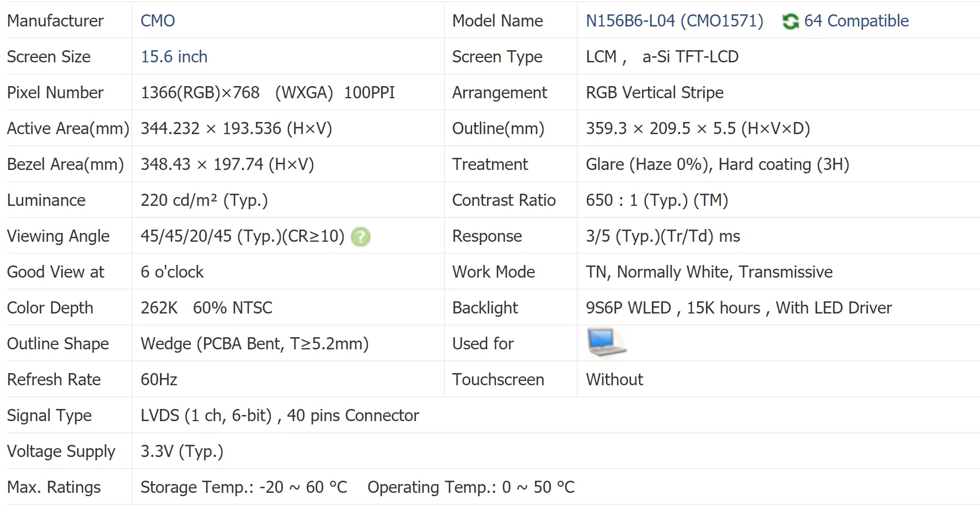Click the Glare treatment value
The height and width of the screenshot is (505, 980).
(x=717, y=164)
